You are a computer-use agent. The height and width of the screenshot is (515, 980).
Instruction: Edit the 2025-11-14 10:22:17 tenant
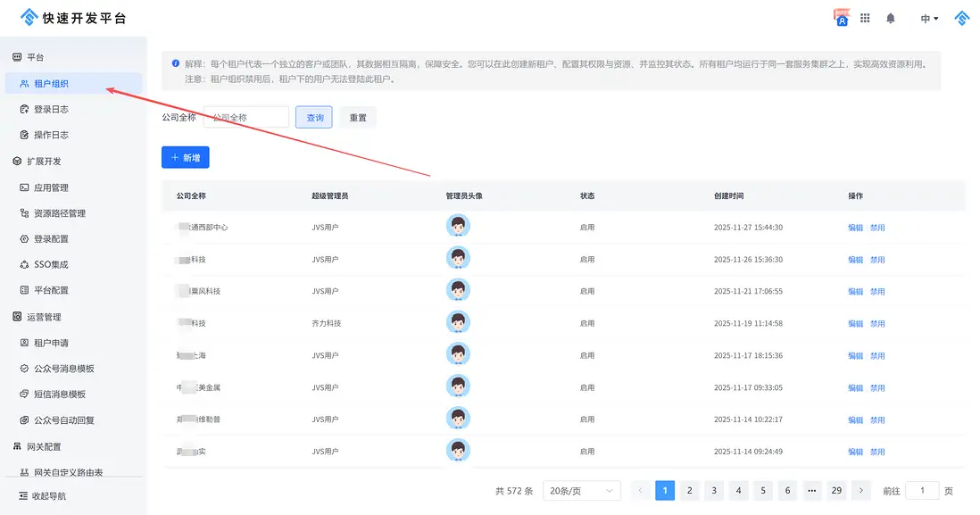tap(855, 420)
